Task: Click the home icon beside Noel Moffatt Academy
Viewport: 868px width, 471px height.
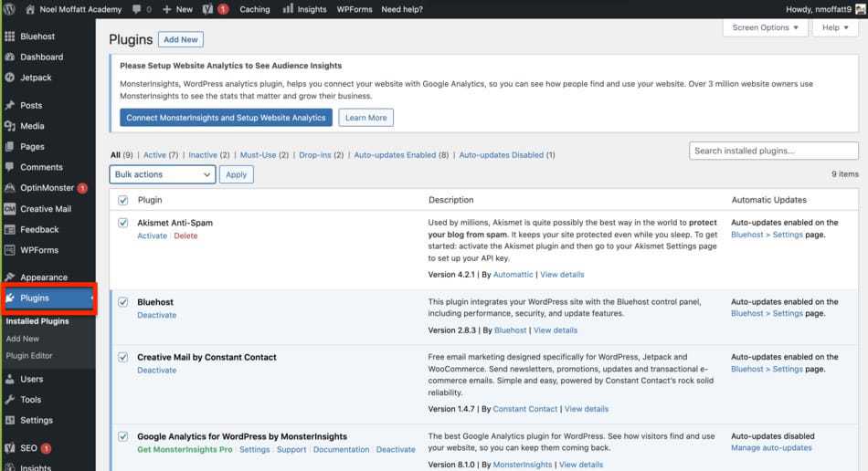Action: 30,9
